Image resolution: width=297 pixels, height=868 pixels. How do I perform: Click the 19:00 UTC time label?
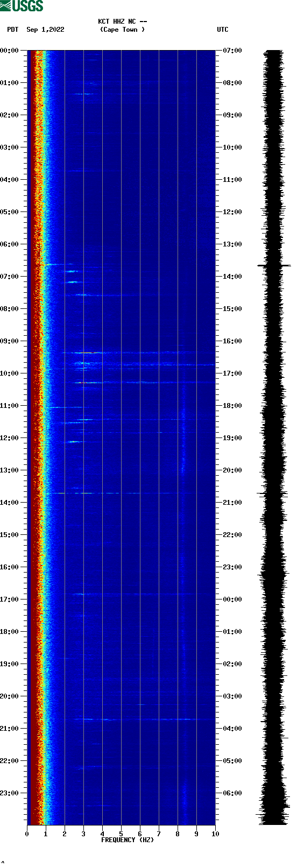[232, 438]
